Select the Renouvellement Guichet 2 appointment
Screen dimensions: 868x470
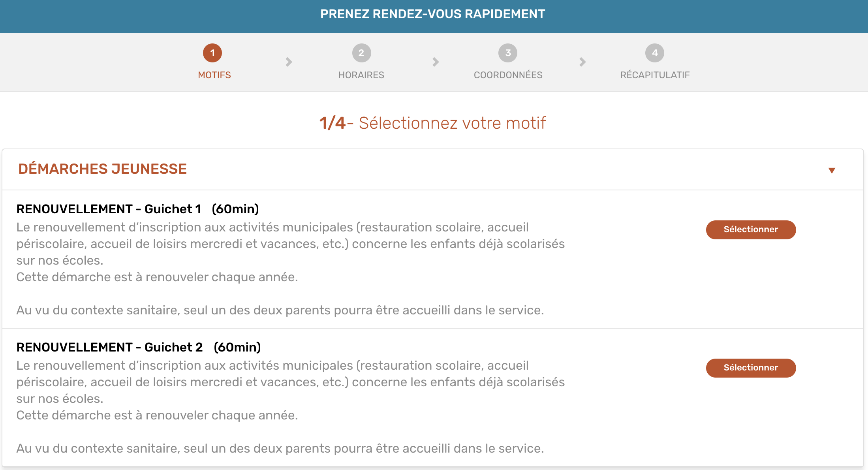tap(751, 368)
